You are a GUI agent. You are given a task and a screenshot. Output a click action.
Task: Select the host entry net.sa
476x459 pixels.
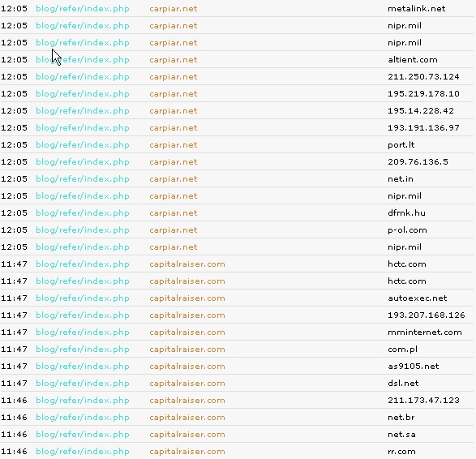(x=401, y=435)
